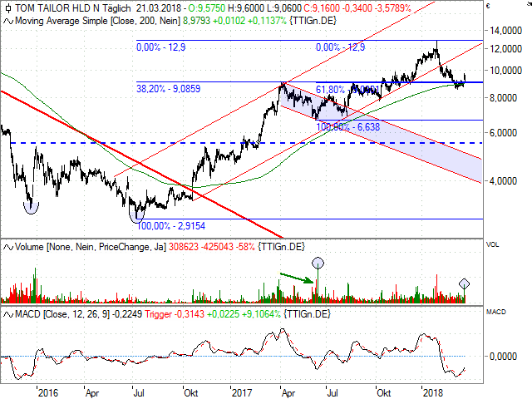Click the 100,00% - 6,638 Fibonacci label
This screenshot has width=532, height=399.
pyautogui.click(x=348, y=127)
